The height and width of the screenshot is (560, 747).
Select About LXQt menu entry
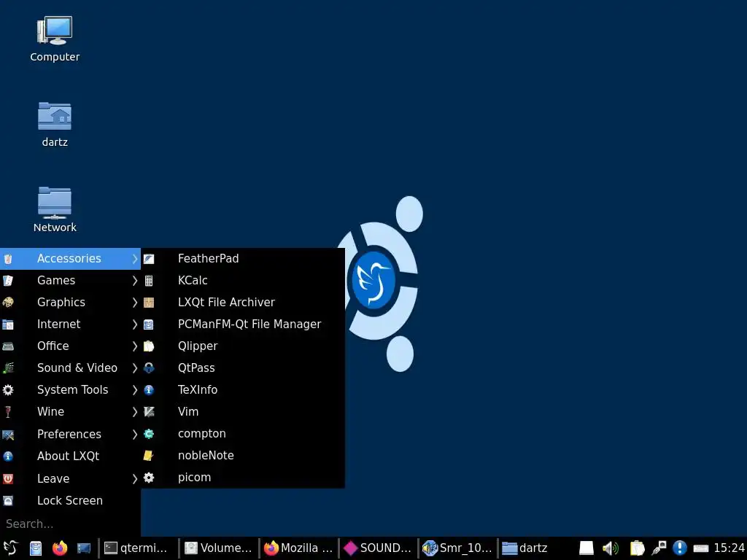point(70,456)
